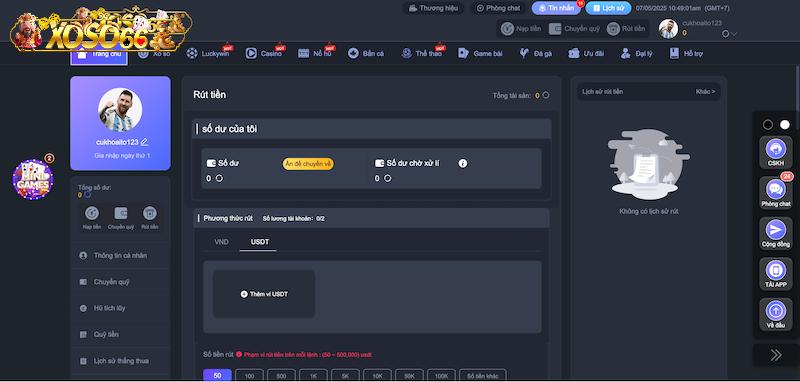
Task: Select the 50 amount preset
Action: [x=217, y=375]
